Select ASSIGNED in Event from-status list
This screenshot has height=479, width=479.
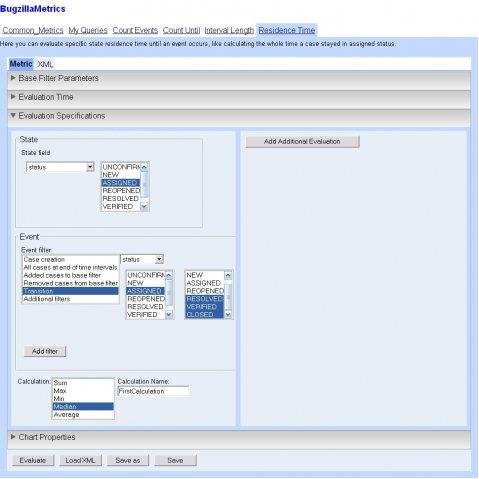coord(146,291)
